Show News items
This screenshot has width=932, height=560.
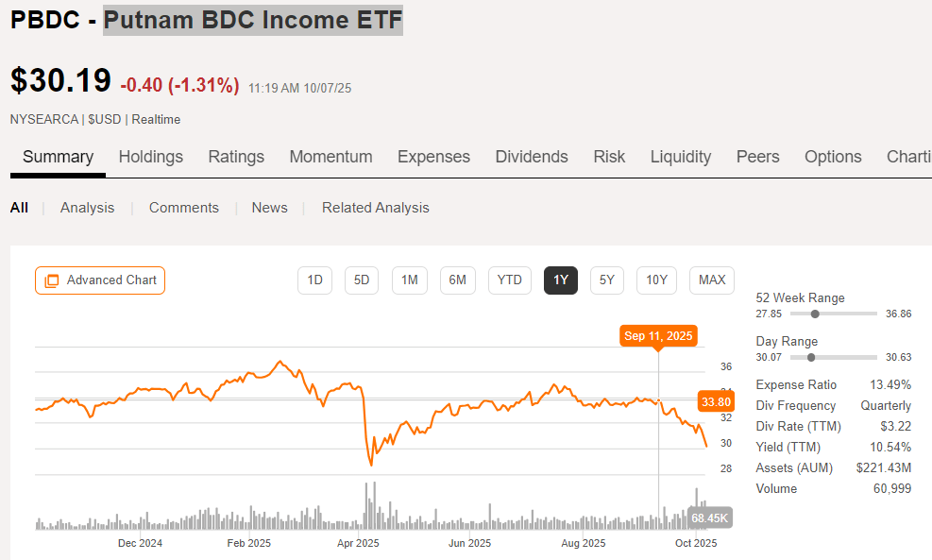[269, 208]
